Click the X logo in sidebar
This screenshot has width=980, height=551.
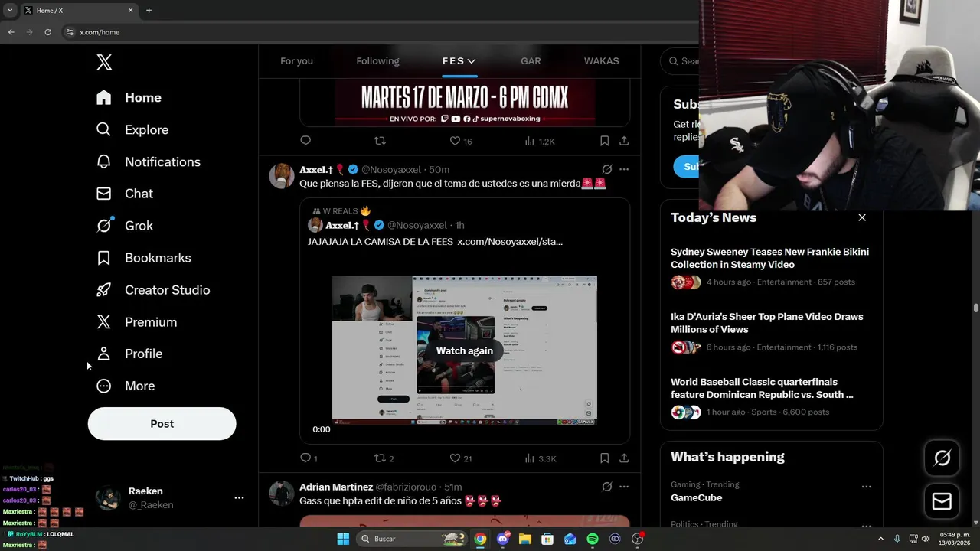104,62
